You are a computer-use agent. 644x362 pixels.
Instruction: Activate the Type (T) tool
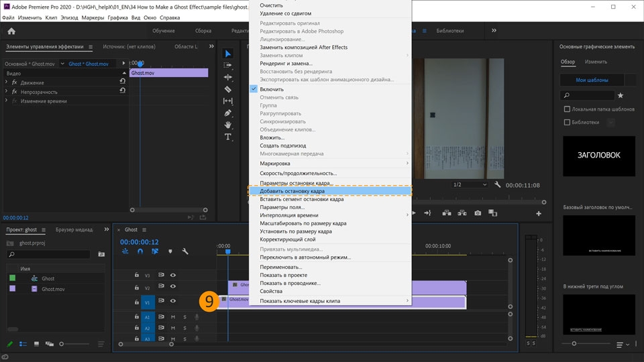(x=228, y=137)
